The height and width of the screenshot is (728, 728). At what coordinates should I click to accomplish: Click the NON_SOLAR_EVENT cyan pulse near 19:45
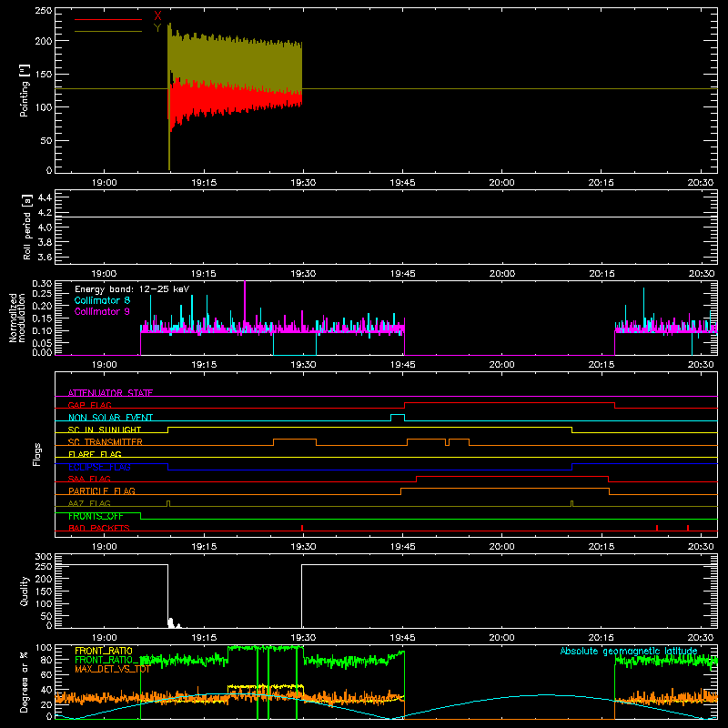coord(398,417)
